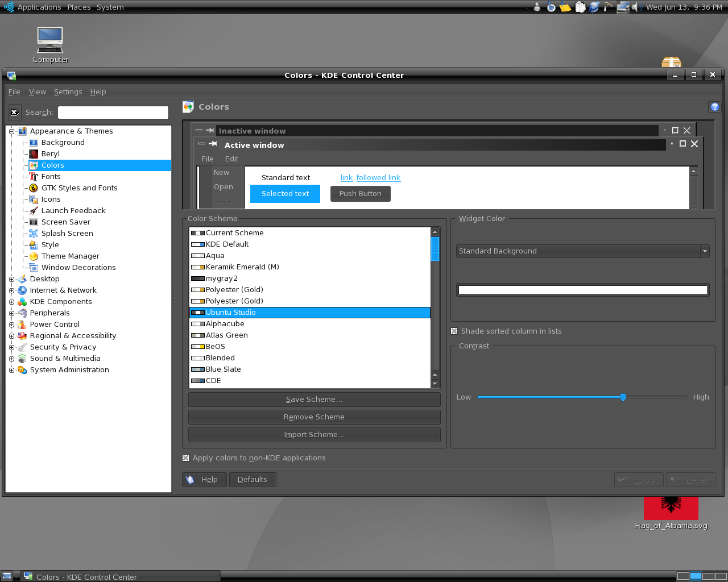Click Flag_of_Albania.svg desktop icon
Image resolution: width=728 pixels, height=582 pixels.
[671, 513]
